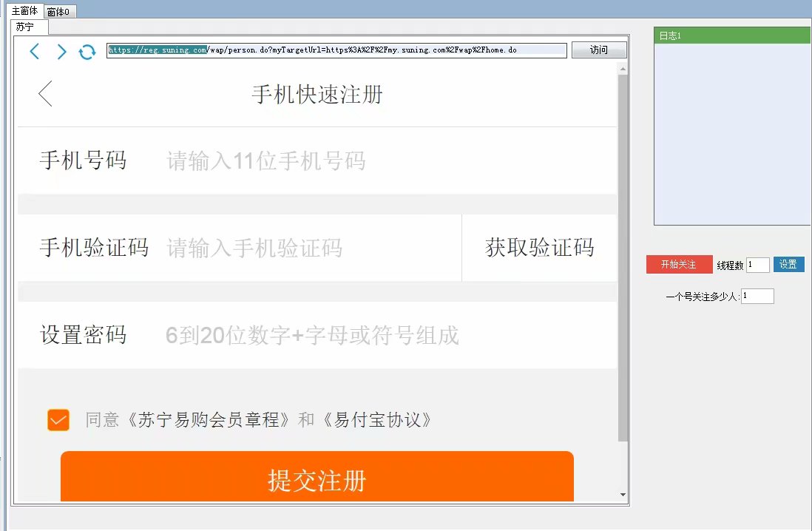This screenshot has height=531, width=812.
Task: Switch to the 主窗体 tab
Action: pyautogui.click(x=24, y=10)
